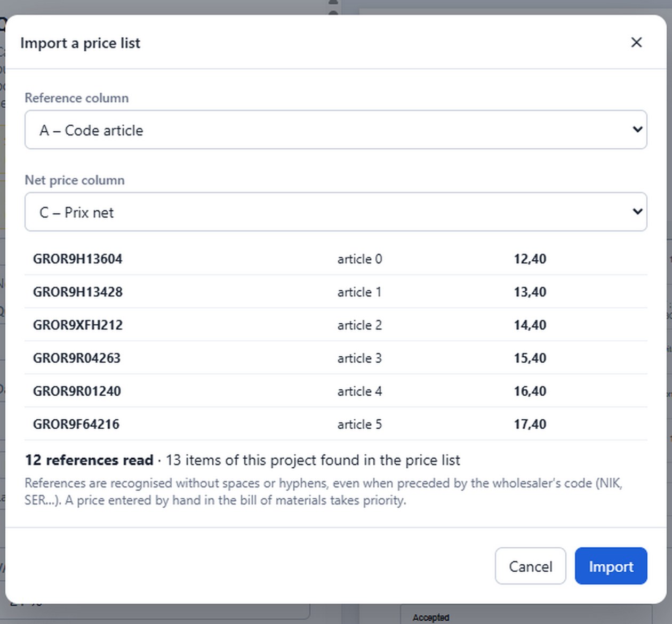Click the 'article 3' cell
This screenshot has height=624, width=672.
(360, 358)
